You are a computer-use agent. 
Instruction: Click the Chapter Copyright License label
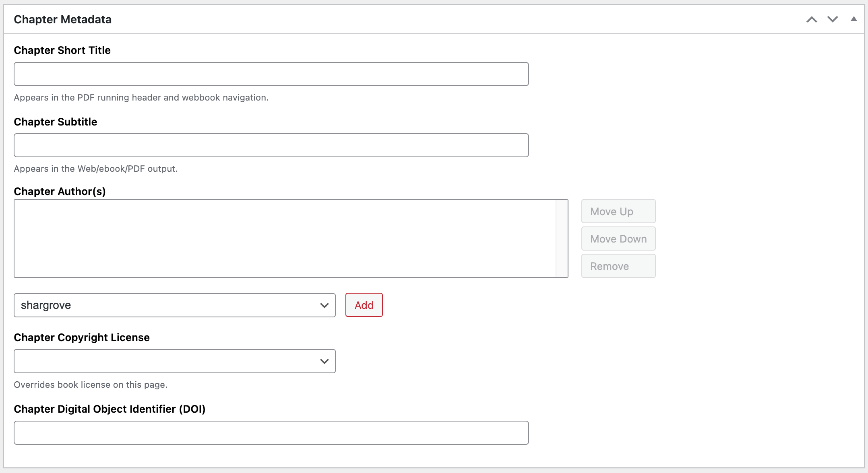(x=82, y=337)
